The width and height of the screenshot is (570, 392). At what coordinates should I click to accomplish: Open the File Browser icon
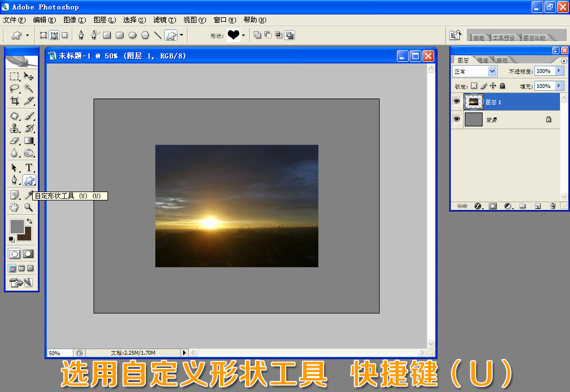455,35
